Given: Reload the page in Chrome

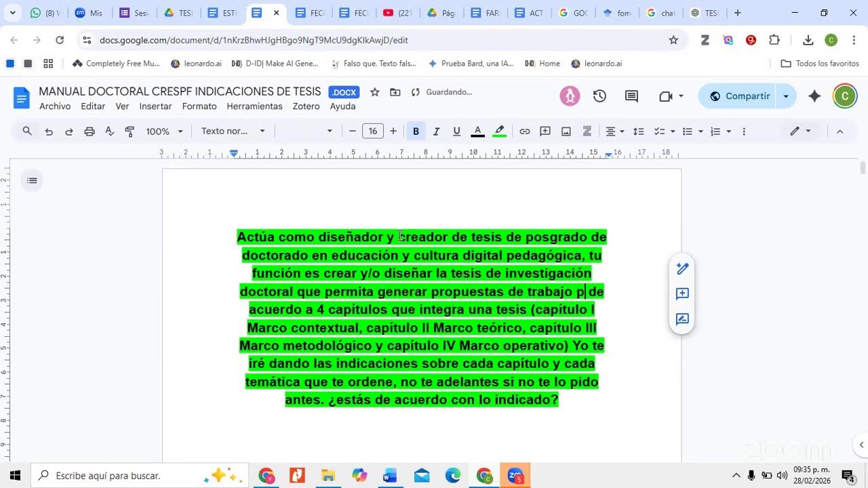Looking at the screenshot, I should (x=60, y=40).
